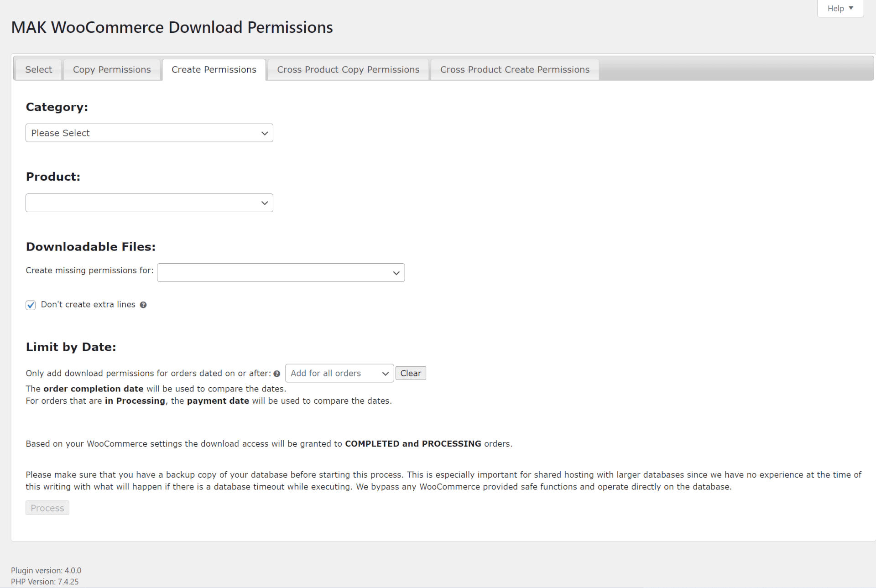
Task: Go to Cross Product Copy Permissions tab
Action: [348, 70]
